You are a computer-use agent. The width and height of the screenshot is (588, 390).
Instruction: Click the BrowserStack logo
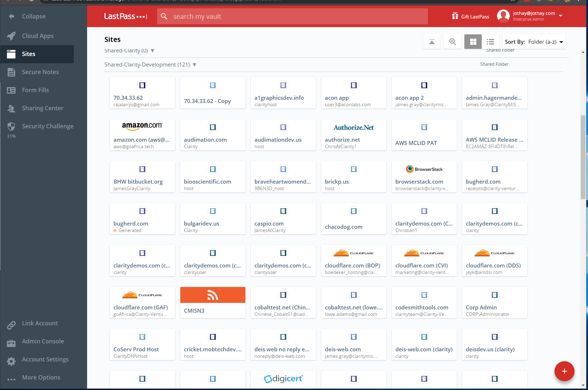point(424,169)
